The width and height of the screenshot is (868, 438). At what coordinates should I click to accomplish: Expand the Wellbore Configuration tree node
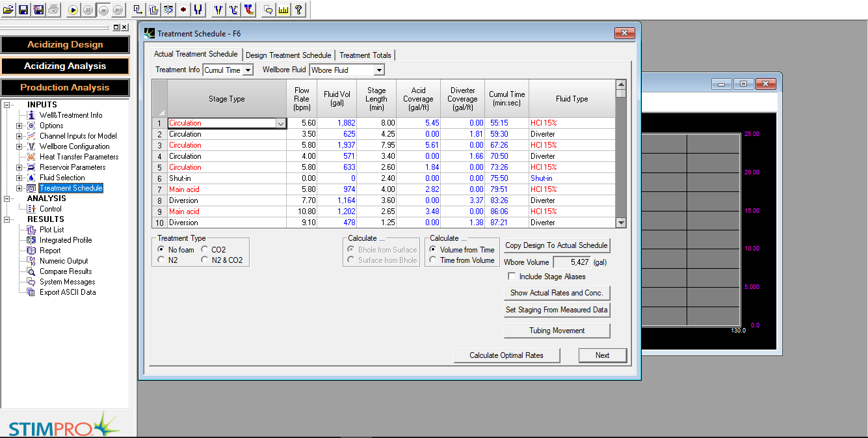tap(19, 146)
